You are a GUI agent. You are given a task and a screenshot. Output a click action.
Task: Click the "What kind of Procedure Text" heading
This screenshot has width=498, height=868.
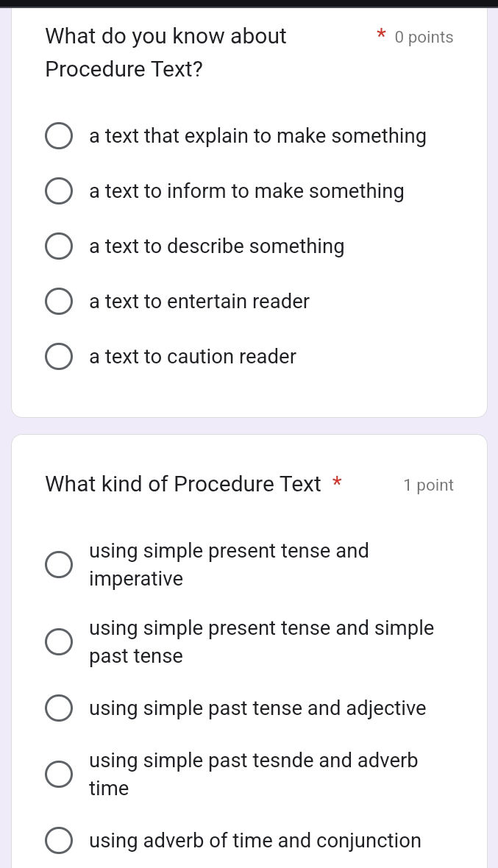click(183, 483)
